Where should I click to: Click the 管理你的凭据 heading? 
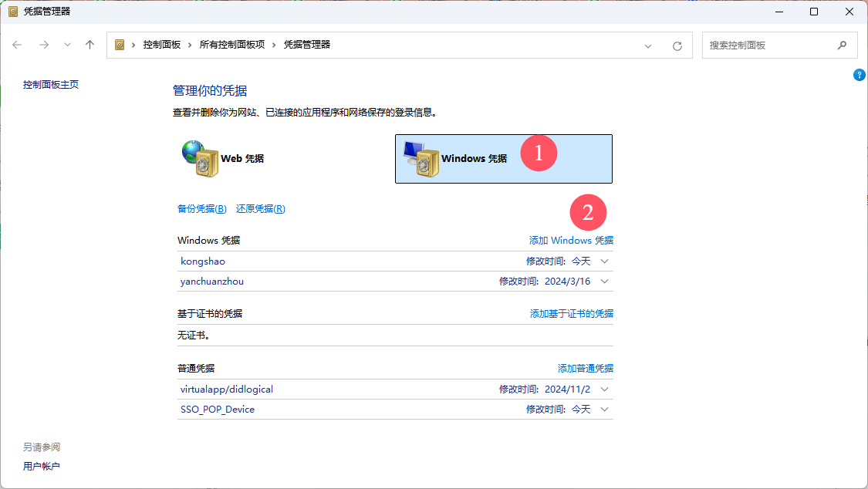210,91
